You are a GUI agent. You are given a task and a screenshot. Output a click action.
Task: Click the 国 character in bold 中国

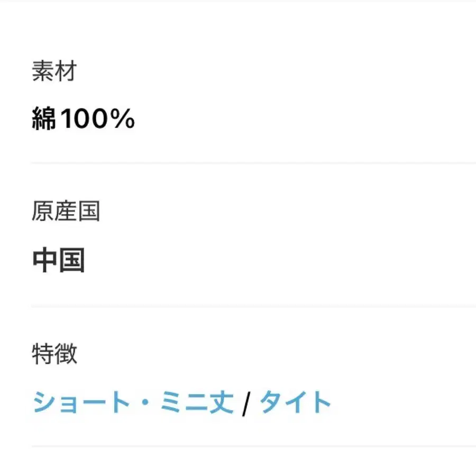click(71, 260)
